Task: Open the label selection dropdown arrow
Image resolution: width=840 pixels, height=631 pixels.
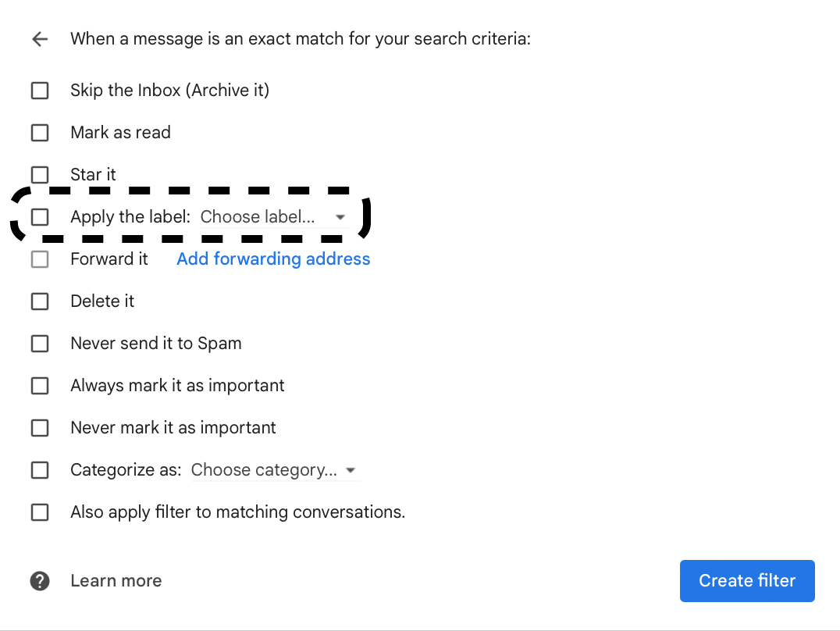Action: tap(341, 217)
